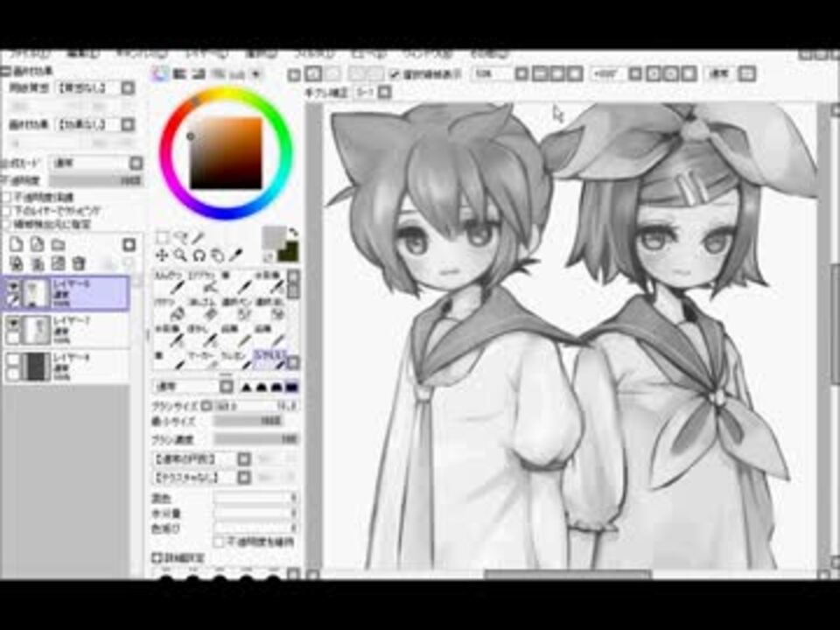Open the 【通常の円形】 brush shape dropdown

point(244,459)
